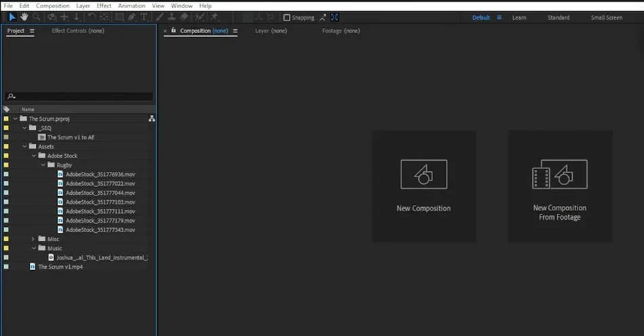This screenshot has height=336, width=644.
Task: Select the Selection arrow tool
Action: coord(12,17)
